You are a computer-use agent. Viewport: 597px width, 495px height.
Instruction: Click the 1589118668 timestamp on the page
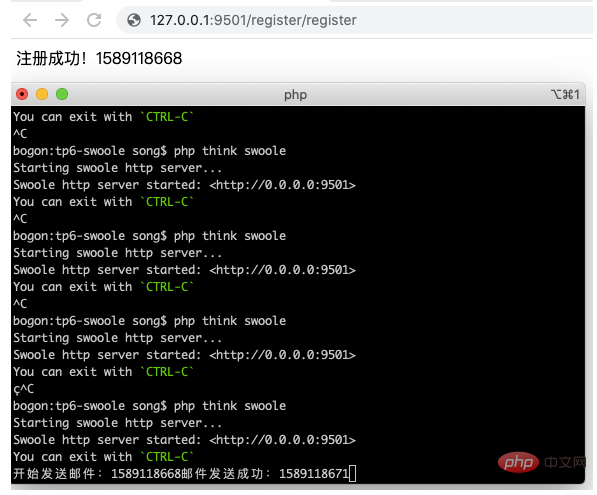click(139, 59)
